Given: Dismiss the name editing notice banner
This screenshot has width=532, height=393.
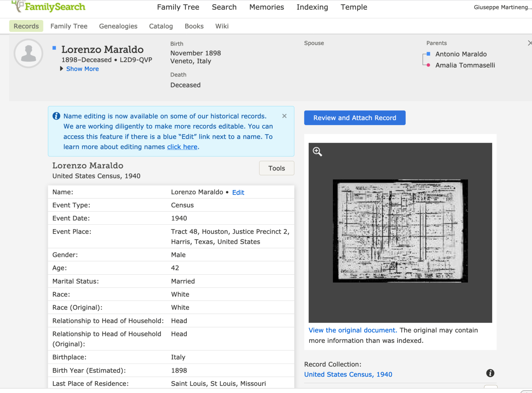Looking at the screenshot, I should (284, 116).
